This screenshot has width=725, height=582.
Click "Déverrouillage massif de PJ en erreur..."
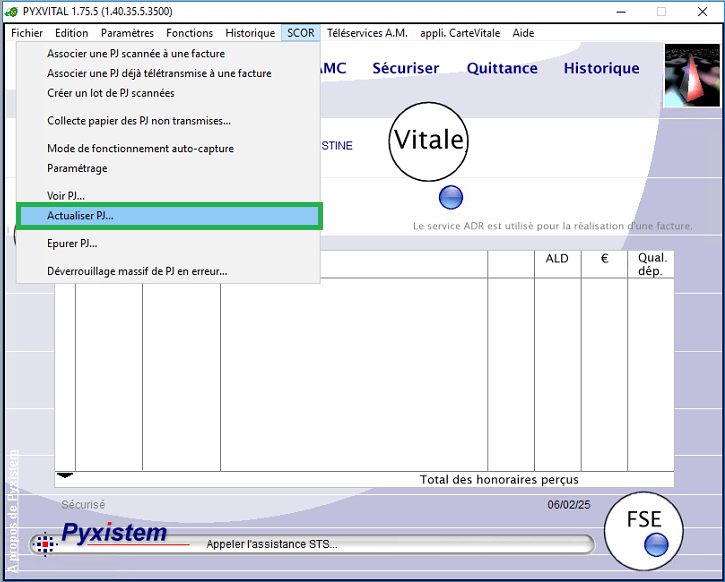coord(137,271)
